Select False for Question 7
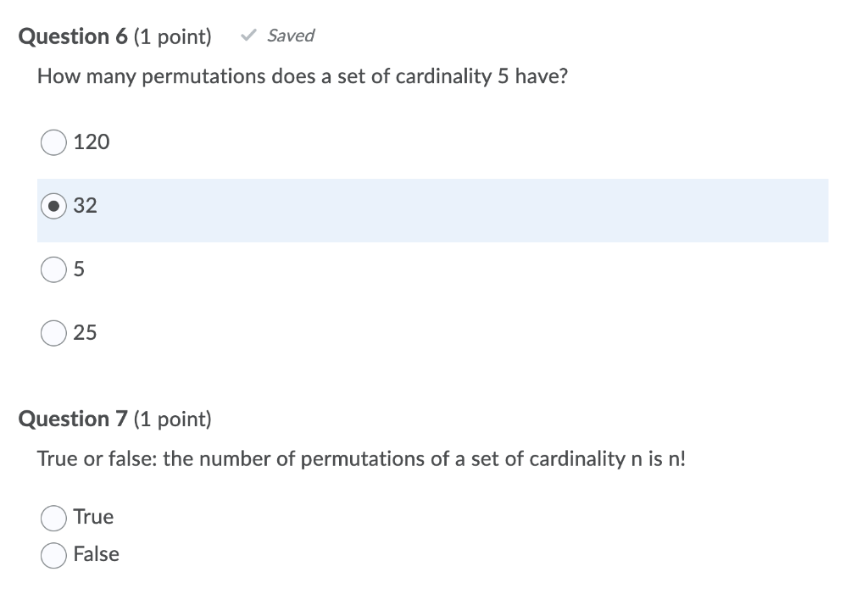The width and height of the screenshot is (868, 594). 53,554
